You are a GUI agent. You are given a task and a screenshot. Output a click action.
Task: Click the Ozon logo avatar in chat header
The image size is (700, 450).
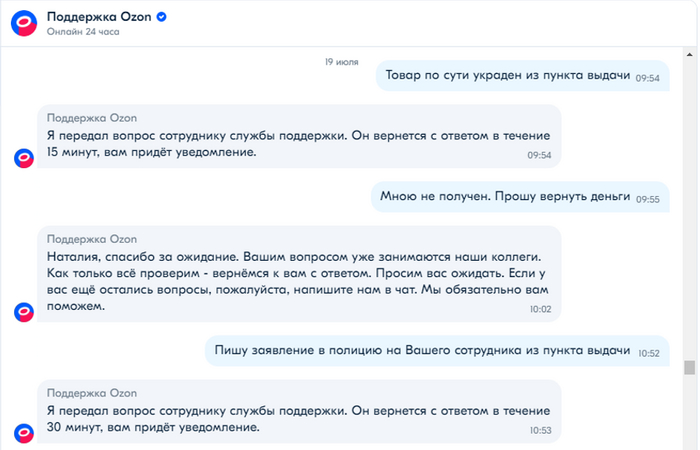click(x=24, y=22)
